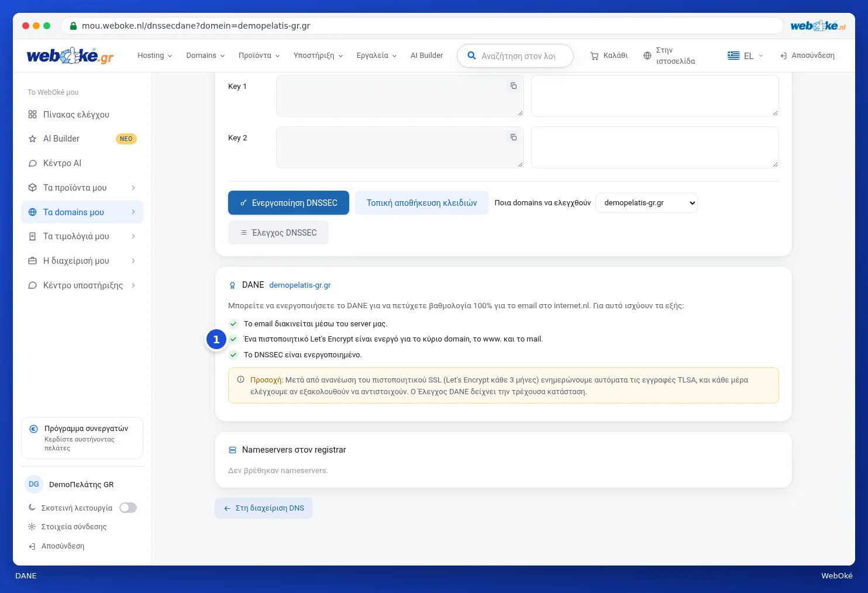Toggle Σκοτεινή λειτουργία dark mode switch
The width and height of the screenshot is (868, 593).
(128, 508)
